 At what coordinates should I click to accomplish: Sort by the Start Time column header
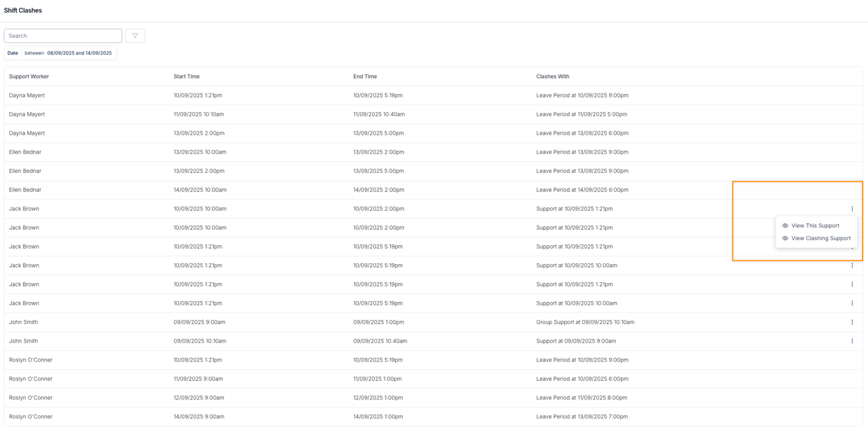pos(187,76)
